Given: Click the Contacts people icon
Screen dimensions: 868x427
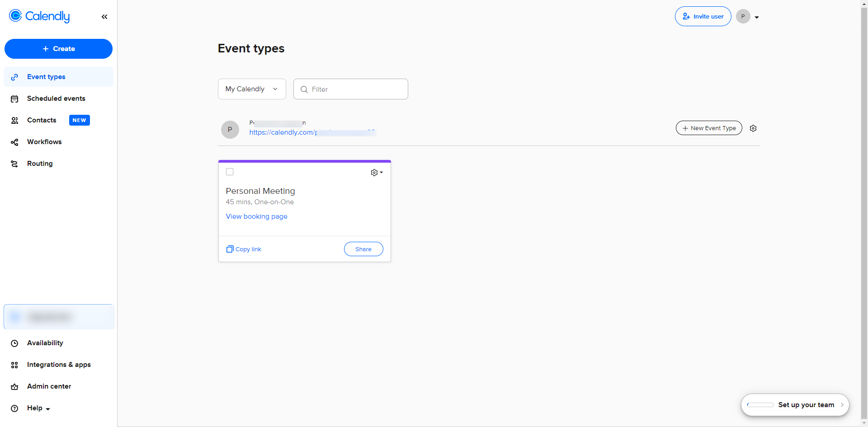Looking at the screenshot, I should pyautogui.click(x=14, y=121).
